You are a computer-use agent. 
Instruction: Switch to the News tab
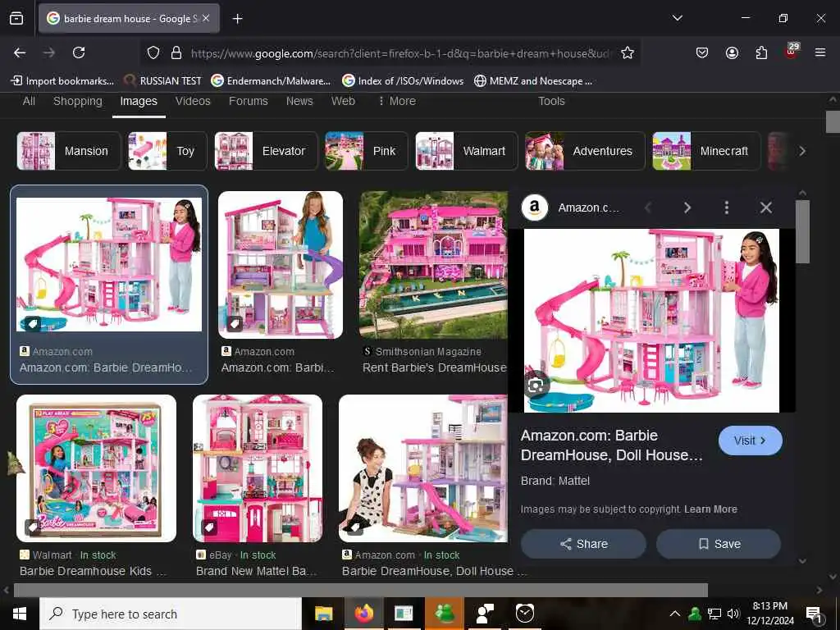299,101
